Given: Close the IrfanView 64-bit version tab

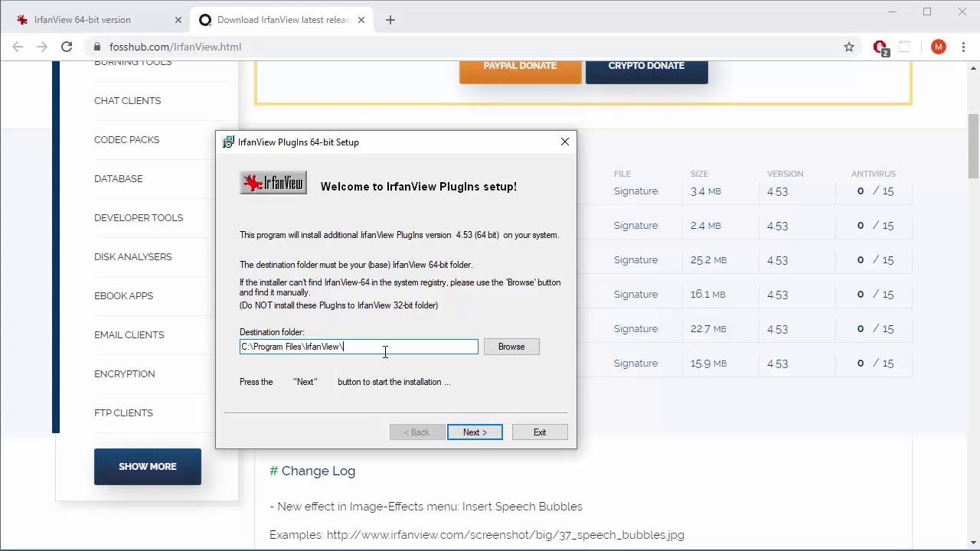Looking at the screenshot, I should pos(178,20).
